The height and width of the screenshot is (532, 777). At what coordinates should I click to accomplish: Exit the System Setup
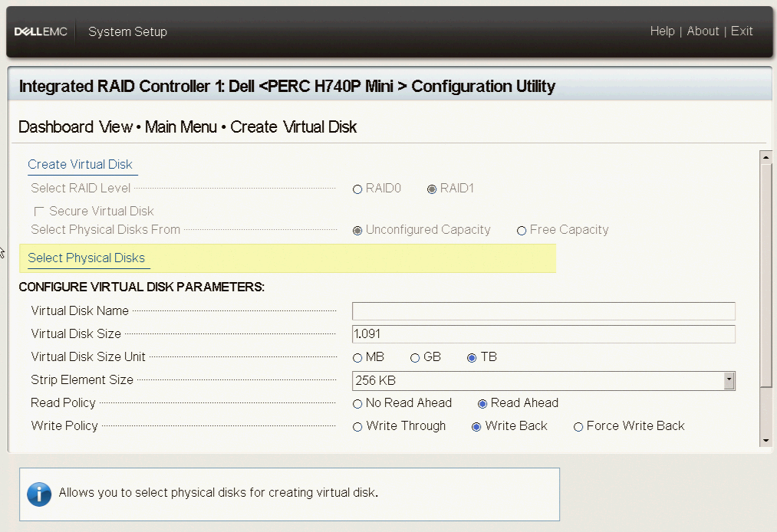[742, 31]
